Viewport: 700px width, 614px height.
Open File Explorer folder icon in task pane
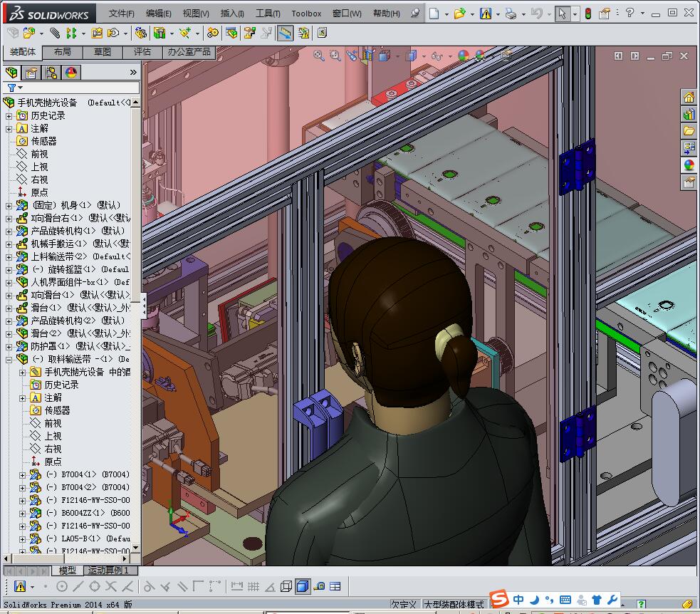coord(689,131)
